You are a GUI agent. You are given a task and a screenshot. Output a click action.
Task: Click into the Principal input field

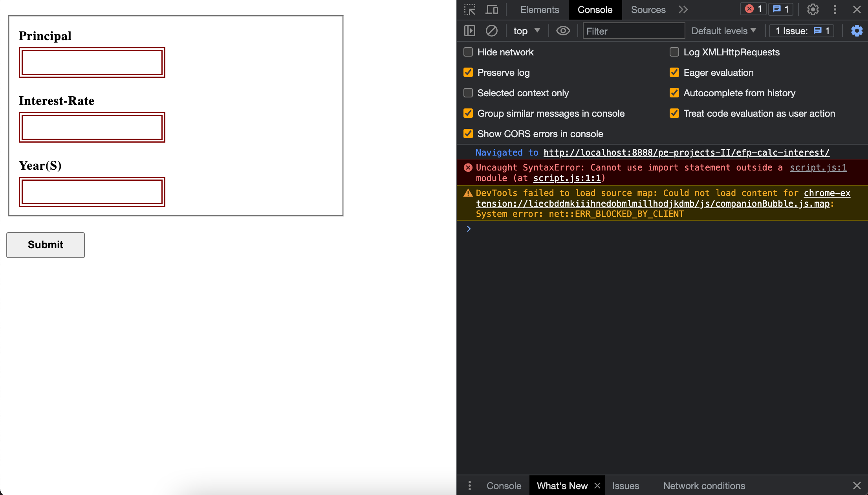pyautogui.click(x=92, y=62)
